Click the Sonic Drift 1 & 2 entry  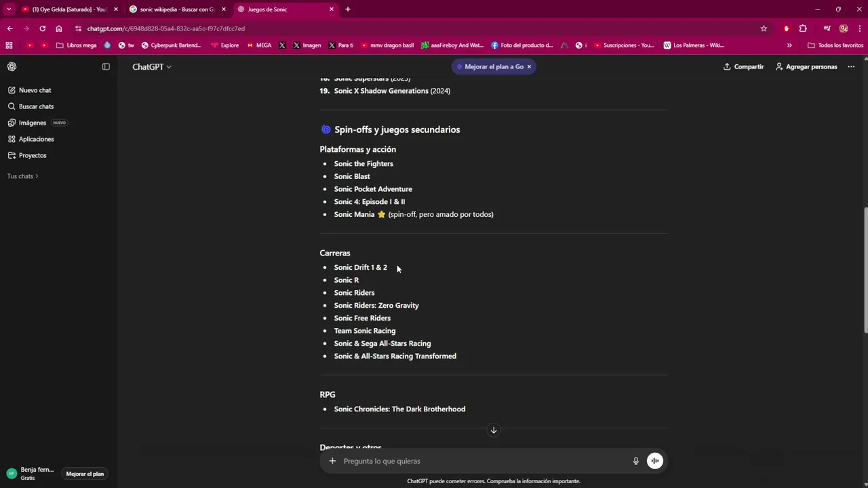click(360, 267)
